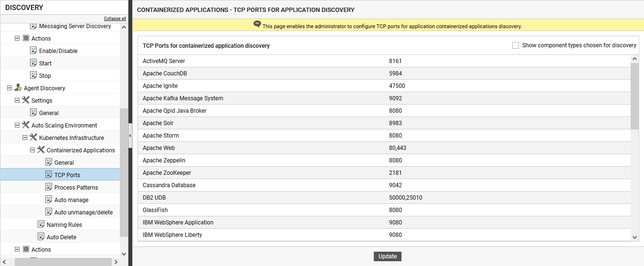Enable Show component types chosen for discovery

coord(516,45)
